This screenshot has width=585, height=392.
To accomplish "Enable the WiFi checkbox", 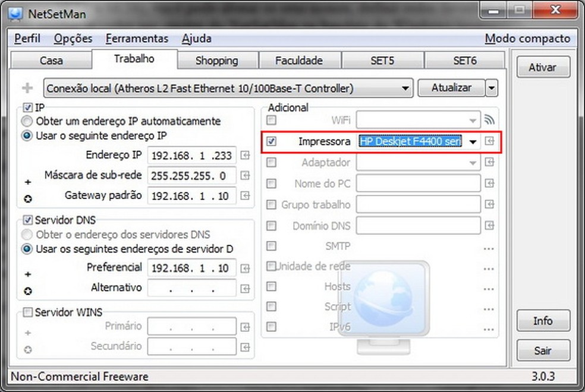I will point(272,120).
